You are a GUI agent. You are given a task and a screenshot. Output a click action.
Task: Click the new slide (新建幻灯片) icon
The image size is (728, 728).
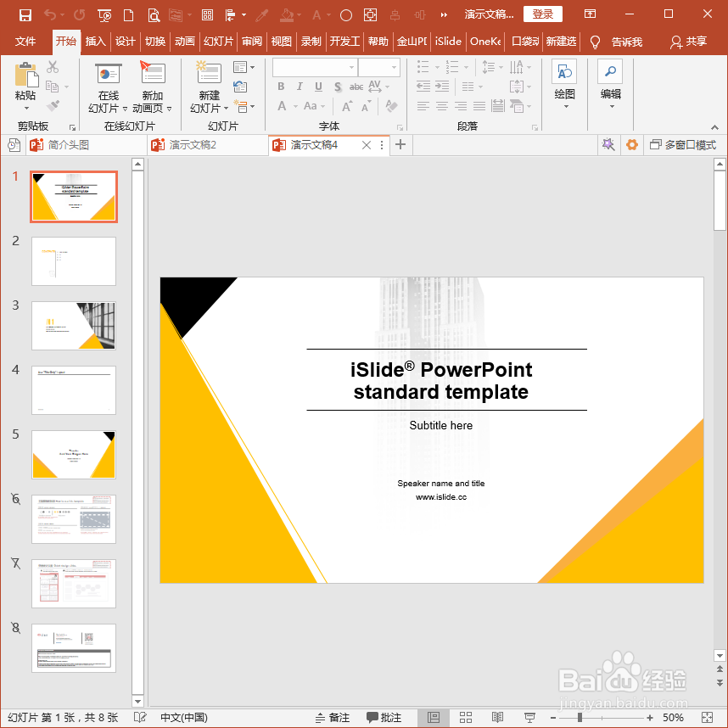(209, 73)
